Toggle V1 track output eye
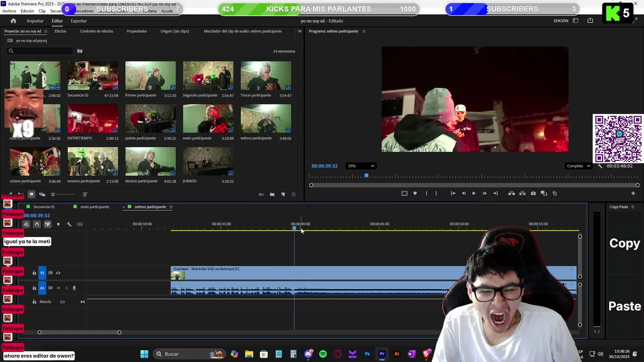The image size is (644, 362). click(x=58, y=273)
